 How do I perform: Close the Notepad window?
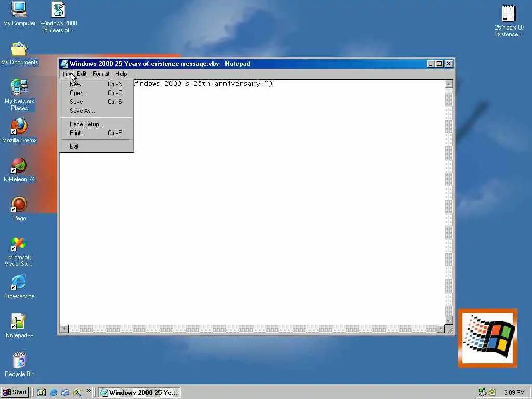(x=449, y=64)
